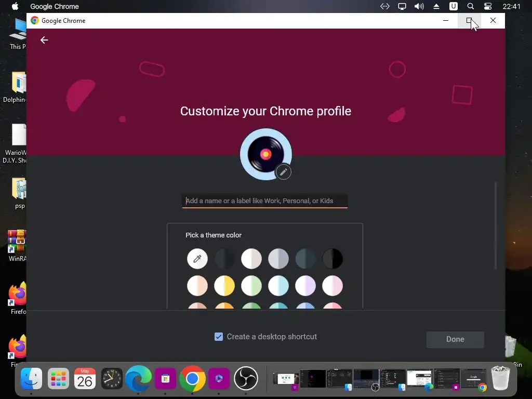Pick the dark grey theme color
532x399 pixels.
click(x=224, y=259)
